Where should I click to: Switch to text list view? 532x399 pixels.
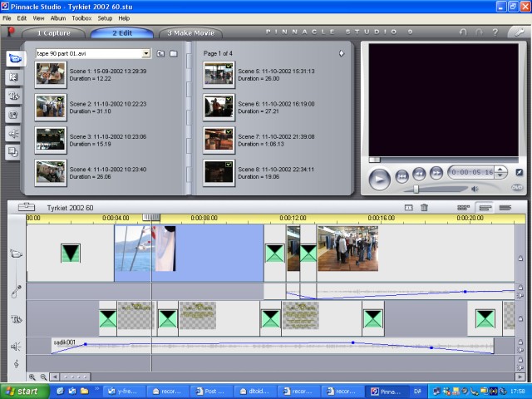[x=505, y=208]
